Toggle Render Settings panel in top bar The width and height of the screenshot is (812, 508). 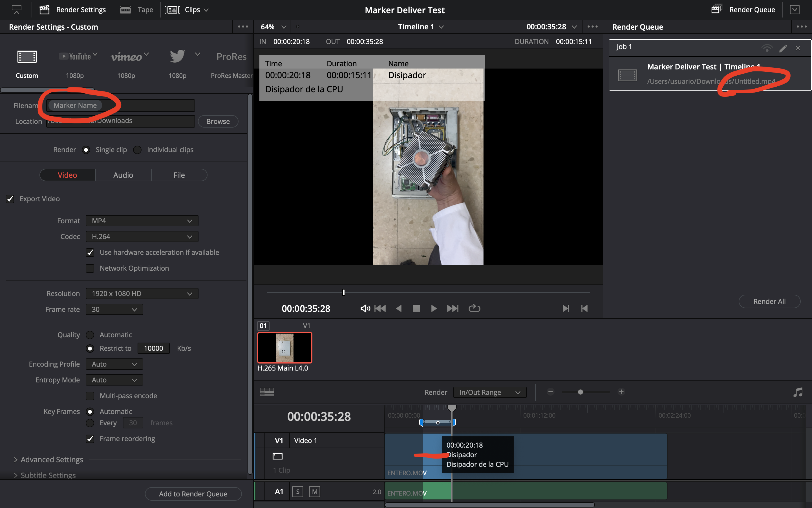(72, 10)
